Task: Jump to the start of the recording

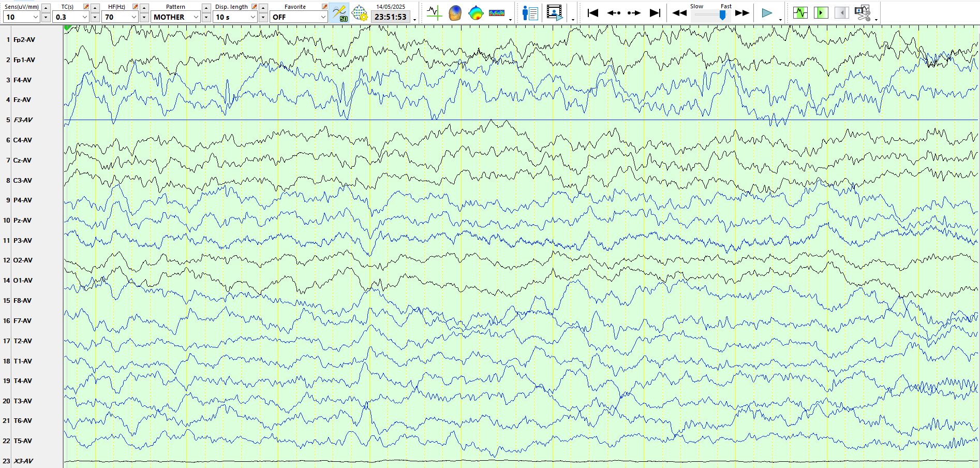Action: (593, 13)
